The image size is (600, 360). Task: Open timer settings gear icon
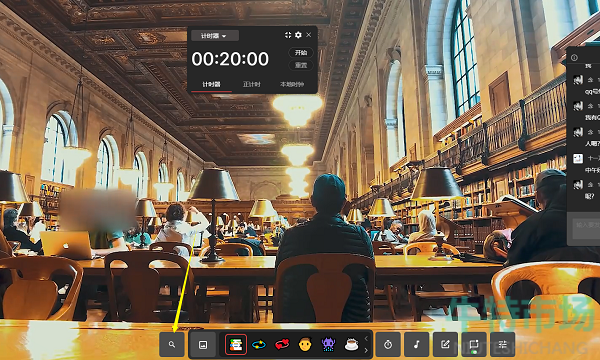[x=298, y=35]
